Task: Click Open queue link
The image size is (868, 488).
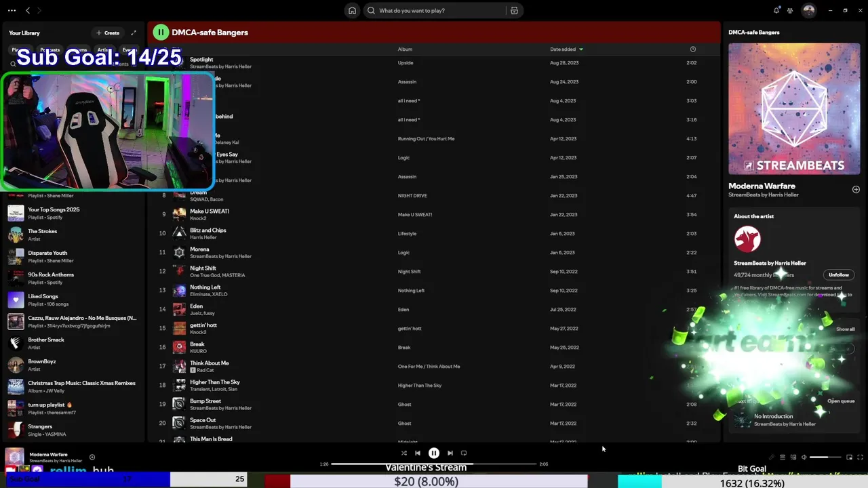Action: 840,401
